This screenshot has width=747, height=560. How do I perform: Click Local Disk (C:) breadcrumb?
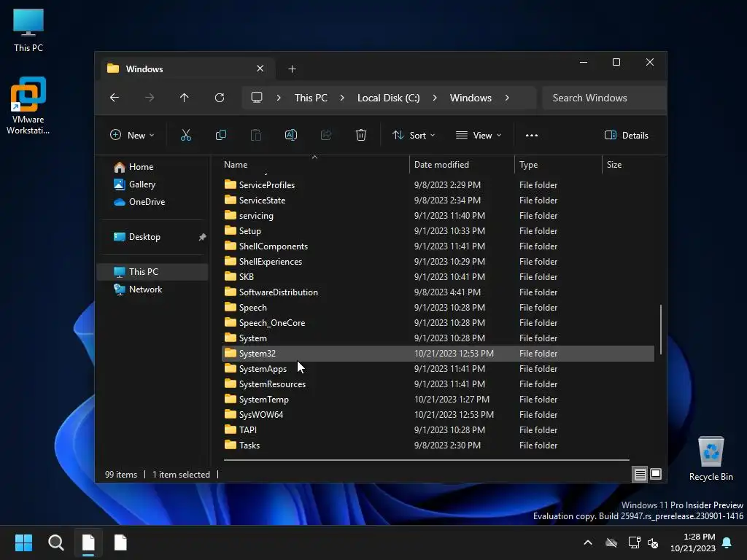coord(388,98)
